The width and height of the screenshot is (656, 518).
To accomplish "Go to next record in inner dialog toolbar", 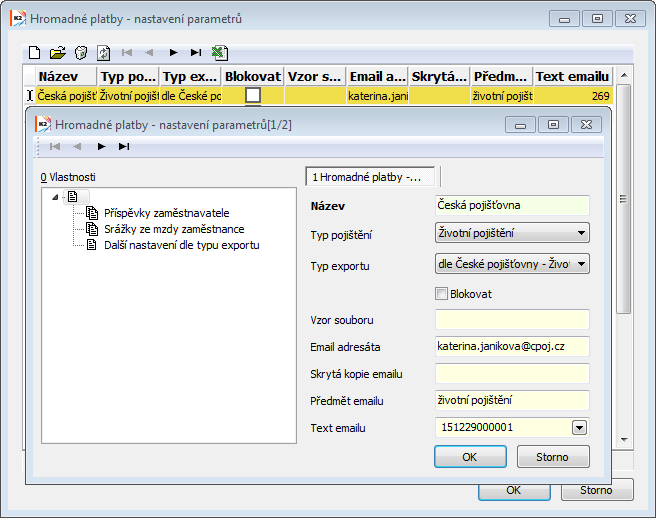I will tap(101, 146).
